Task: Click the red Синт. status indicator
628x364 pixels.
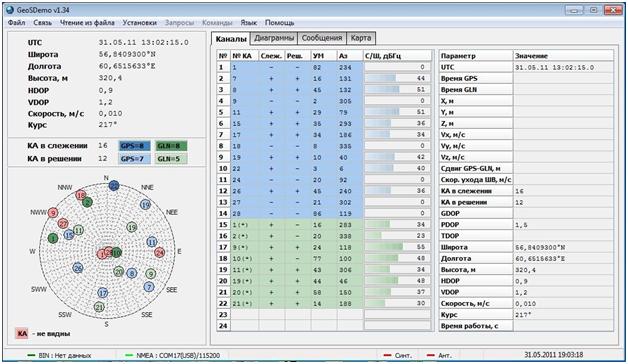Action: click(x=387, y=355)
